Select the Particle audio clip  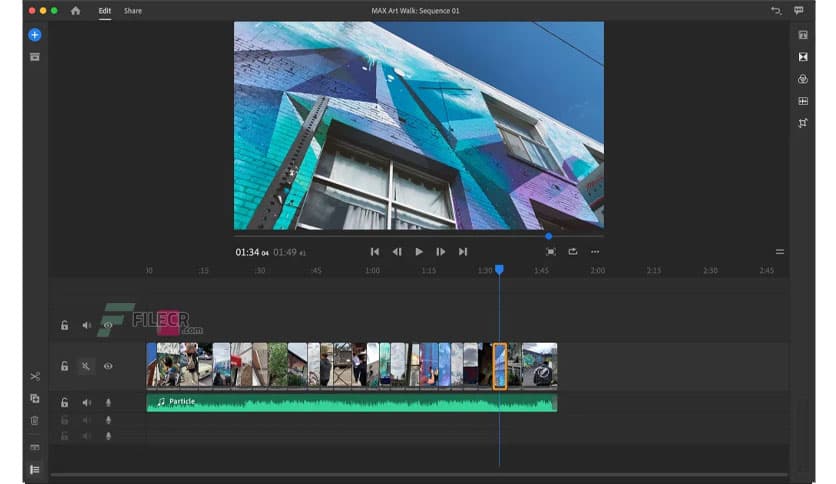click(x=352, y=403)
